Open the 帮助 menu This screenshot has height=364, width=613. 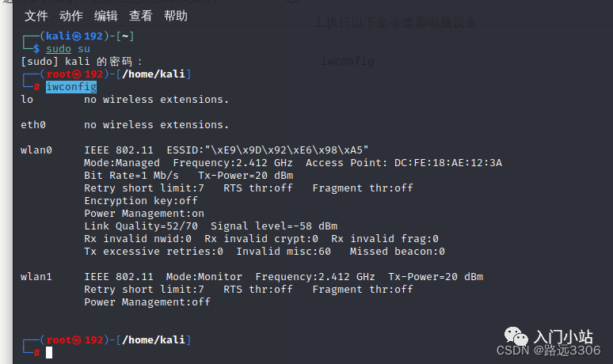(x=176, y=16)
